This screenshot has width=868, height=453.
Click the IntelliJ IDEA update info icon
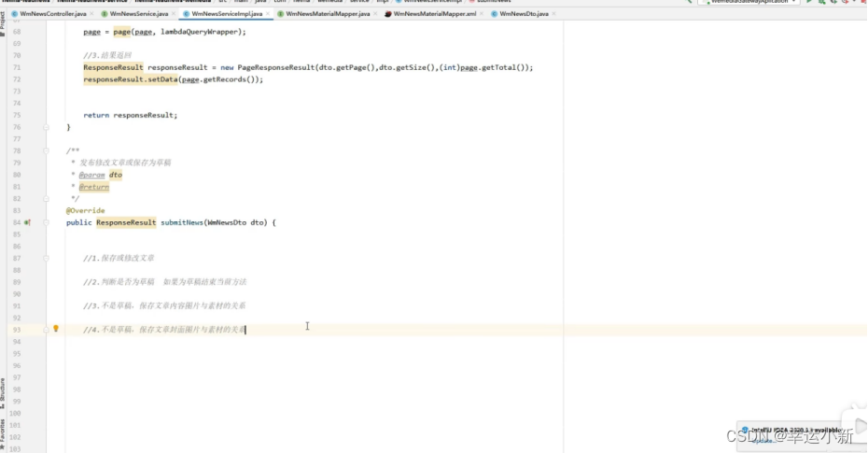[x=745, y=430]
